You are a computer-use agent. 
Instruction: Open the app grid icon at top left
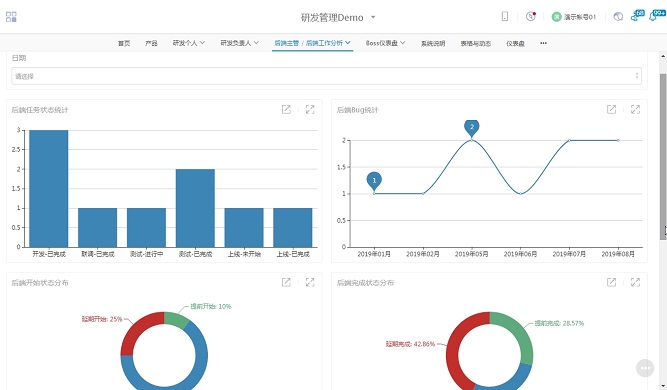[x=11, y=17]
